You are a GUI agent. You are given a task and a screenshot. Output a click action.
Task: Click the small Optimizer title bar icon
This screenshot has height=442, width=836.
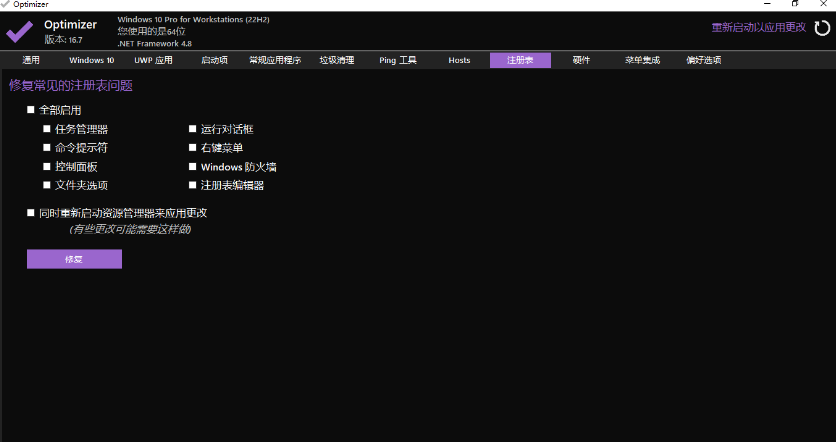coord(5,5)
